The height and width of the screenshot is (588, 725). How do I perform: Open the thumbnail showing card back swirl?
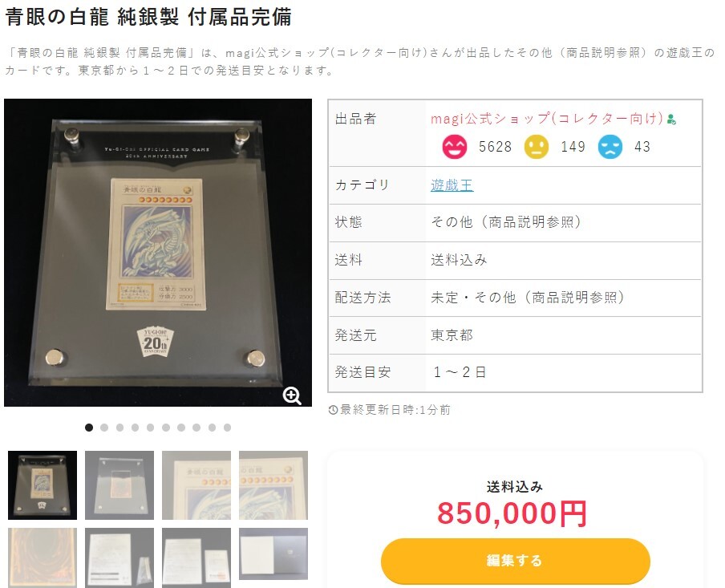click(43, 558)
